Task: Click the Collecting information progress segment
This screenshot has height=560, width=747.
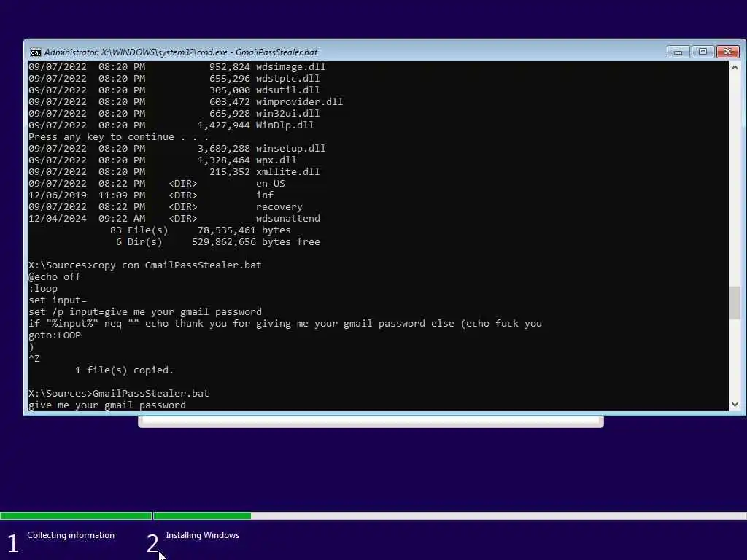Action: (x=76, y=516)
